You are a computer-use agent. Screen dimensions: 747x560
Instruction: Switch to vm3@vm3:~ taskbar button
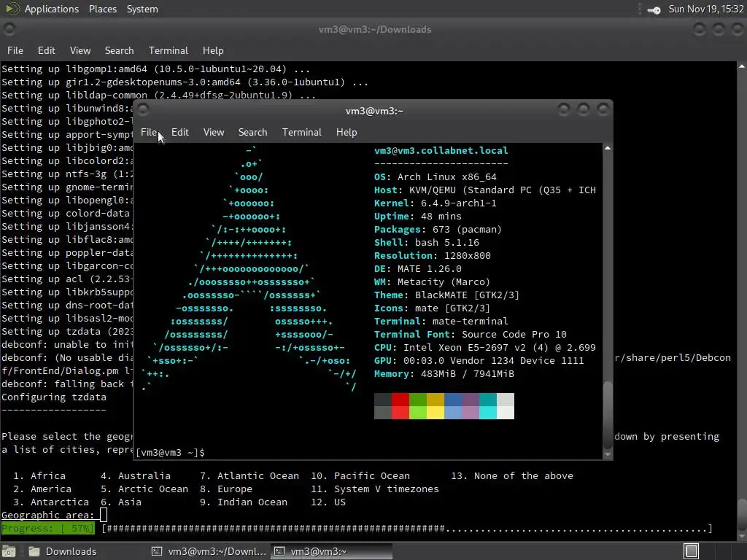[x=332, y=551]
